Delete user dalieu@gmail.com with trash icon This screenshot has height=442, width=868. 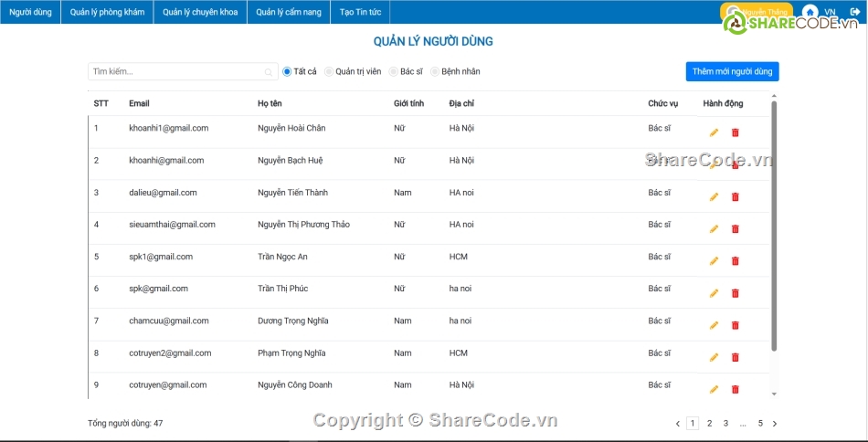tap(736, 197)
